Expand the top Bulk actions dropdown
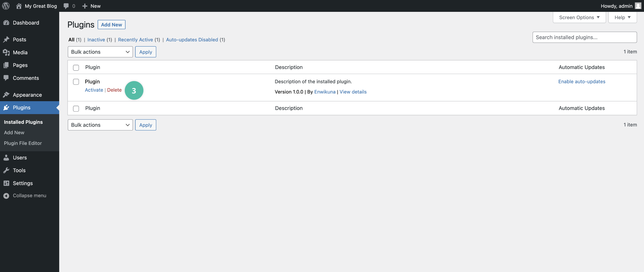 pyautogui.click(x=100, y=52)
